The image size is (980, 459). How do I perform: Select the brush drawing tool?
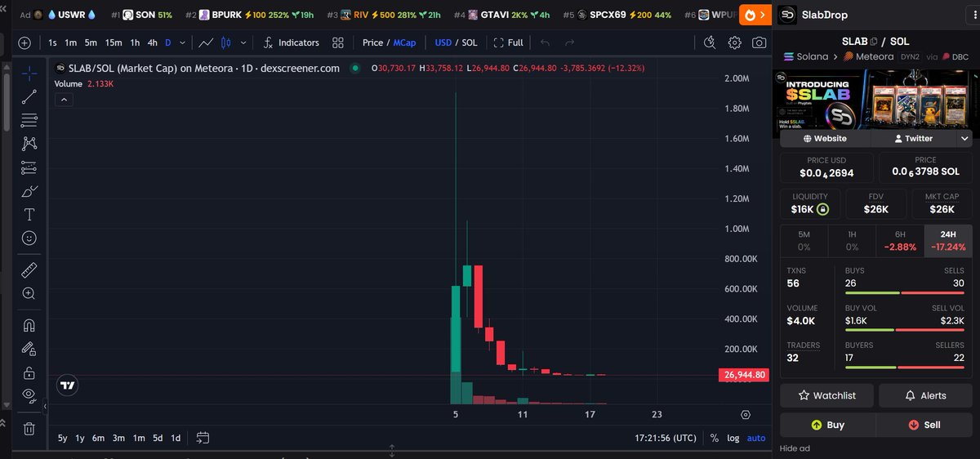pyautogui.click(x=29, y=191)
